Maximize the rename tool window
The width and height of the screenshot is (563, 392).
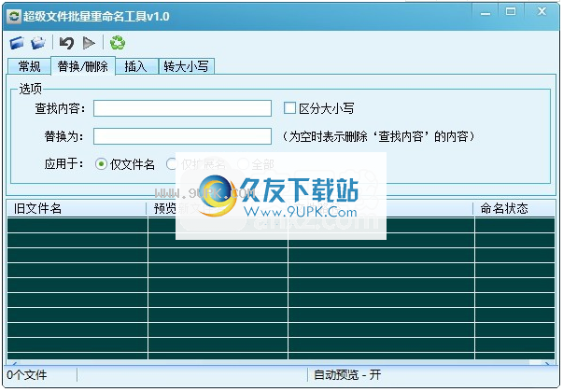point(510,12)
